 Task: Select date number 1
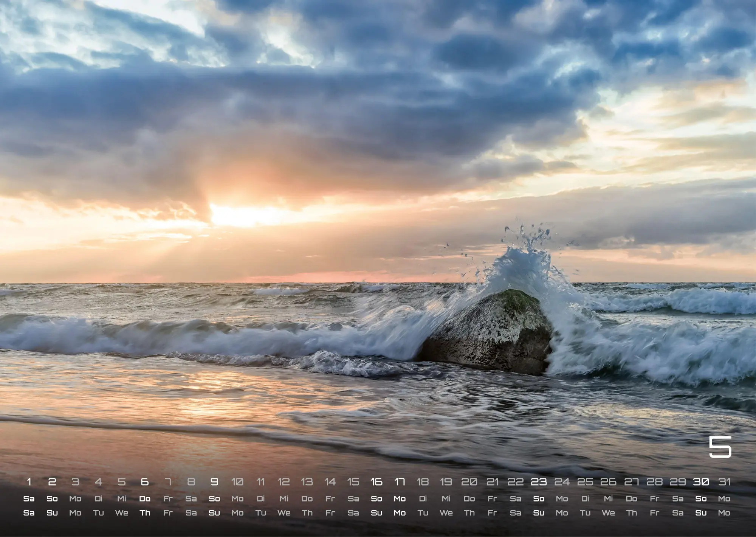click(x=29, y=482)
